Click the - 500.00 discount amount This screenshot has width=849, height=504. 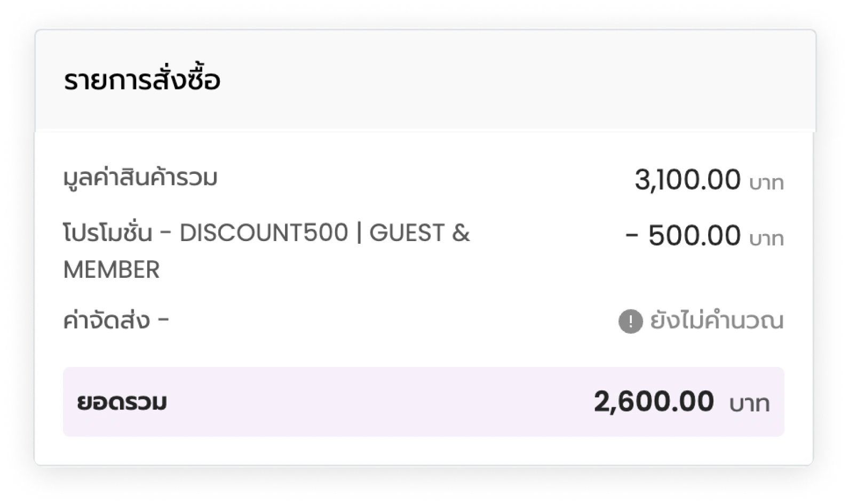683,236
